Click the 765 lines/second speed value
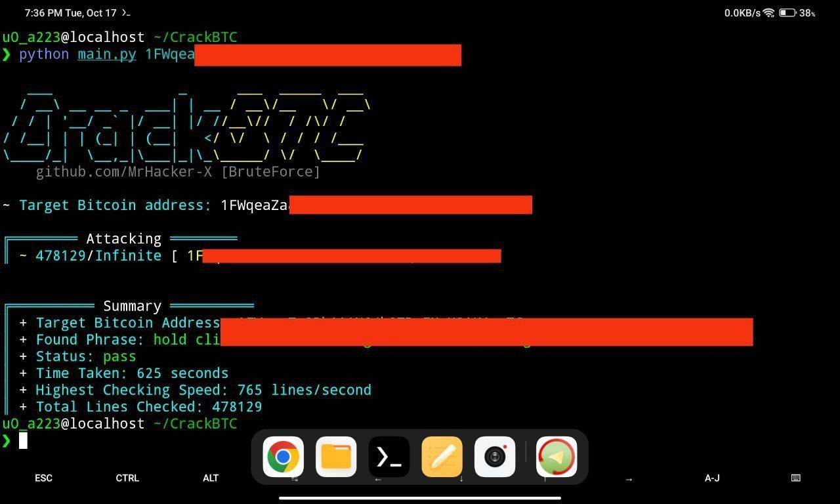This screenshot has height=504, width=840. click(x=304, y=390)
